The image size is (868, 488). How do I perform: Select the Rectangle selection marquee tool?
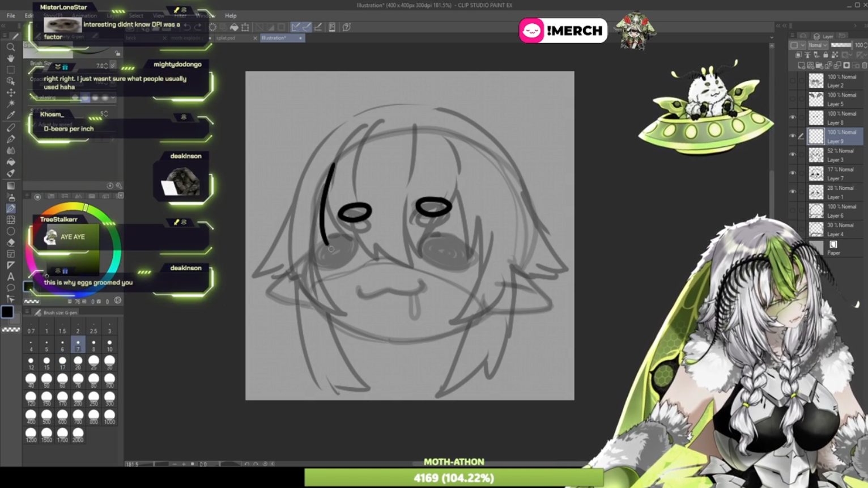11,70
